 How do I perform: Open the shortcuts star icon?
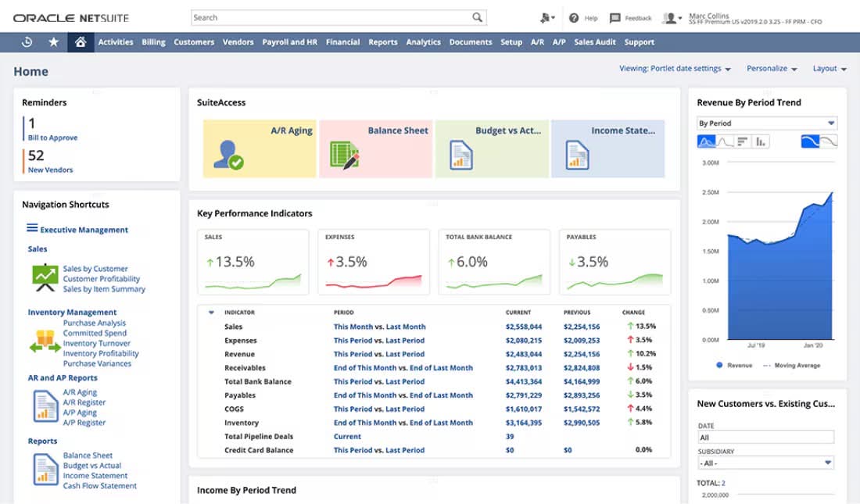tap(54, 42)
